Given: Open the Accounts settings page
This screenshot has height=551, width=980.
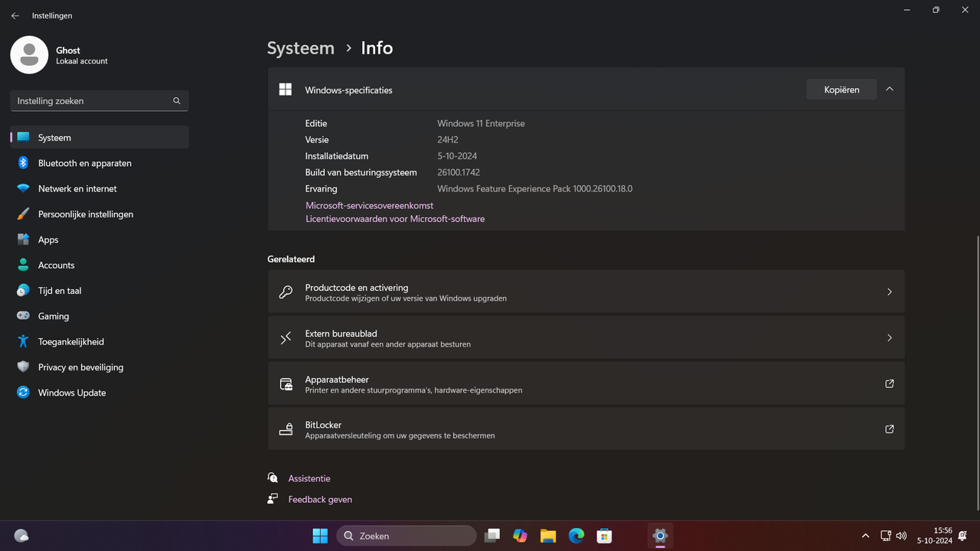Looking at the screenshot, I should pyautogui.click(x=100, y=265).
